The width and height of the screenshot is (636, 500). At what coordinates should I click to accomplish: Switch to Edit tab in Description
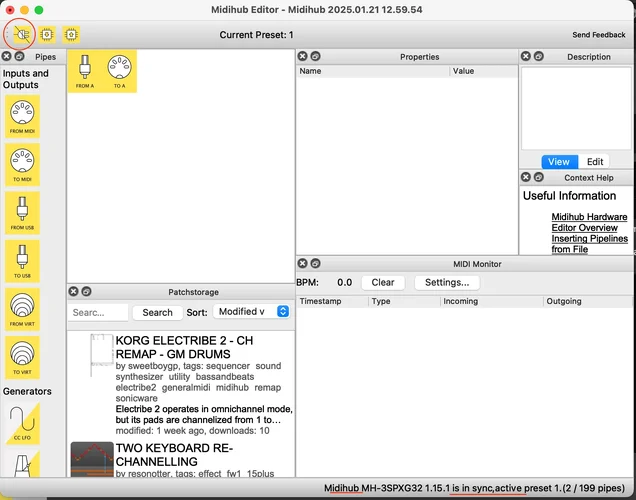[595, 161]
